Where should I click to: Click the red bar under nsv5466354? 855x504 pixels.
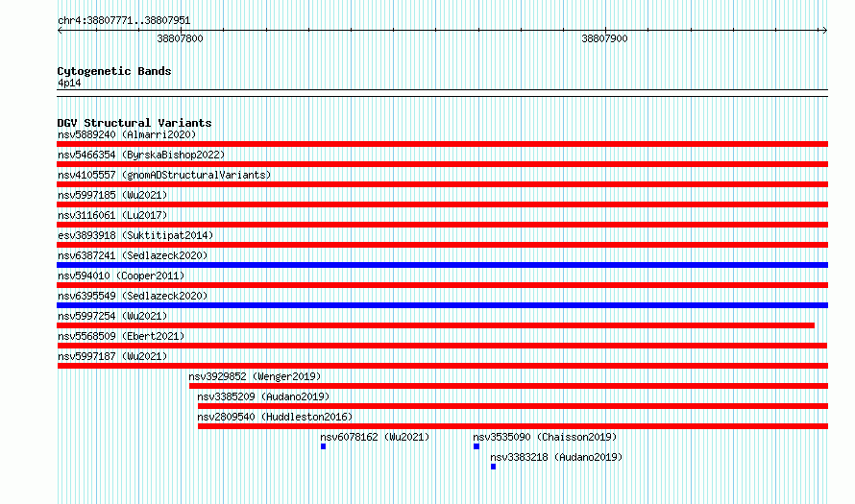coord(442,164)
